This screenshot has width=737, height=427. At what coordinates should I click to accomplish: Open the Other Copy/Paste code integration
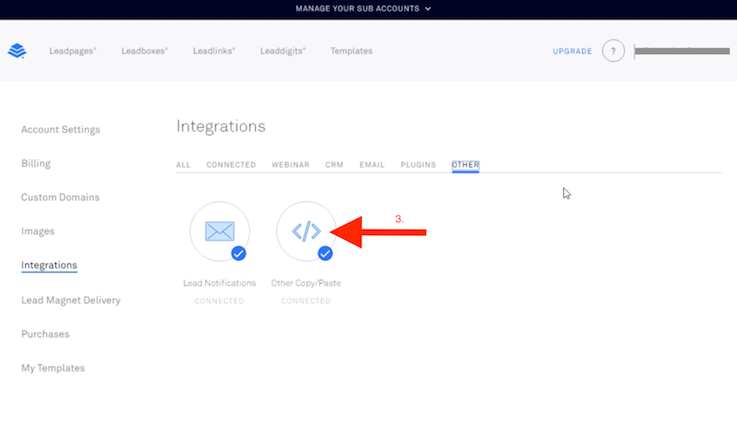(x=306, y=231)
